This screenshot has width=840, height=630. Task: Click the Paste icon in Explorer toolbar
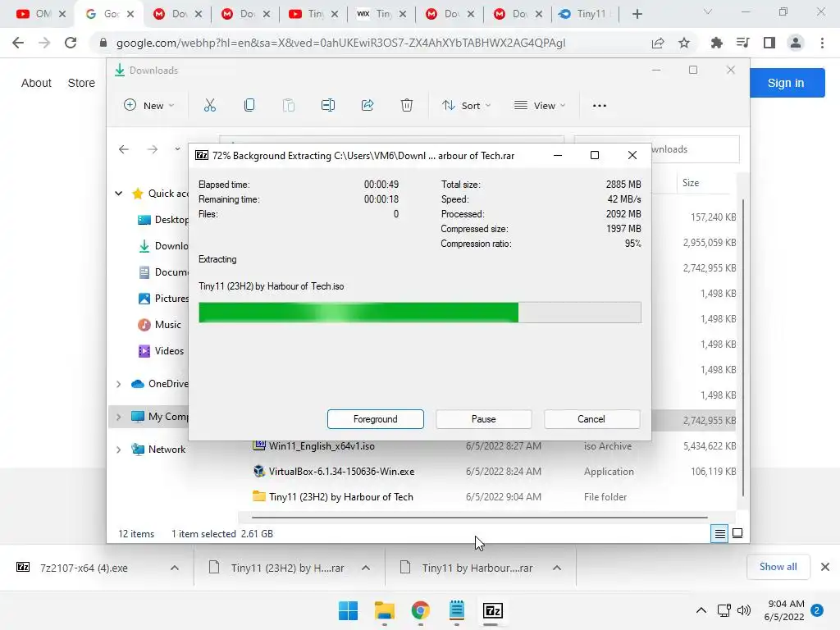pyautogui.click(x=289, y=106)
